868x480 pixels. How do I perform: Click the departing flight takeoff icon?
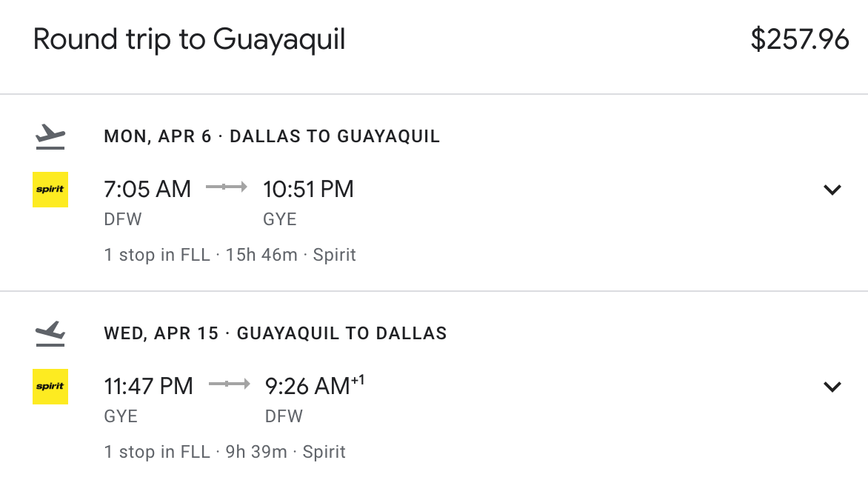click(50, 137)
